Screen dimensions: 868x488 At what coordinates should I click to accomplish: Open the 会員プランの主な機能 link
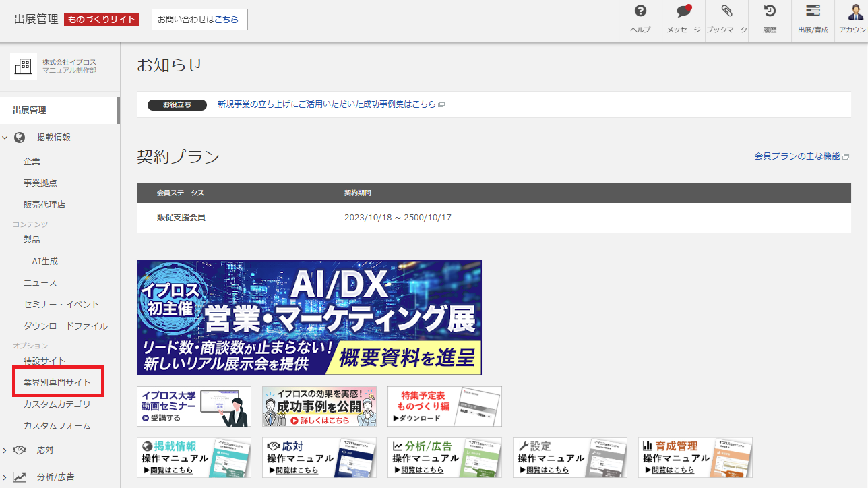coord(797,155)
